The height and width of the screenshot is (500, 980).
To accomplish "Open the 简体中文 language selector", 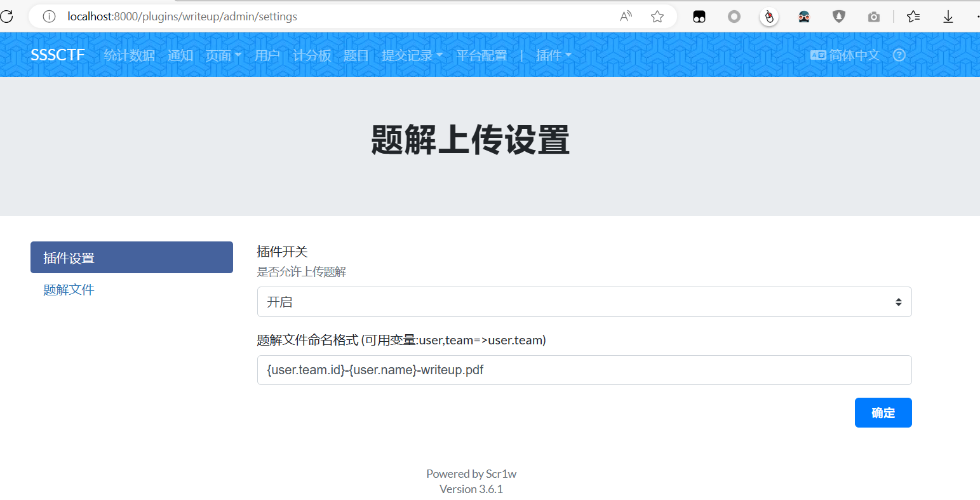I will 845,55.
